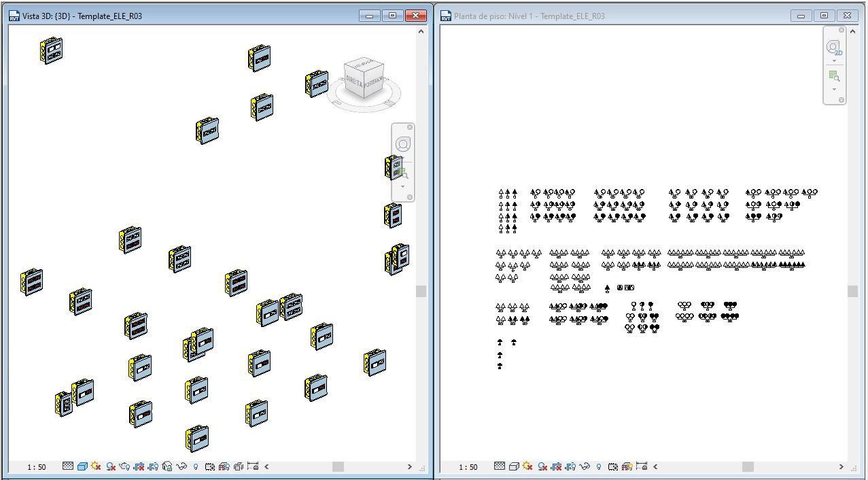Hide Analytical Model in 3D view
This screenshot has width=868, height=480.
pos(224,466)
